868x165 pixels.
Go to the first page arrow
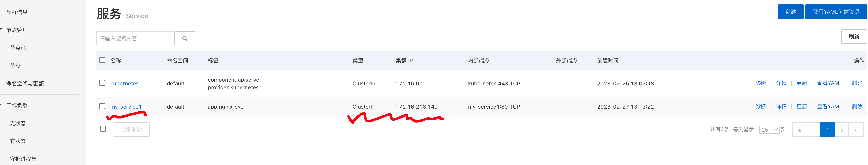pos(799,130)
